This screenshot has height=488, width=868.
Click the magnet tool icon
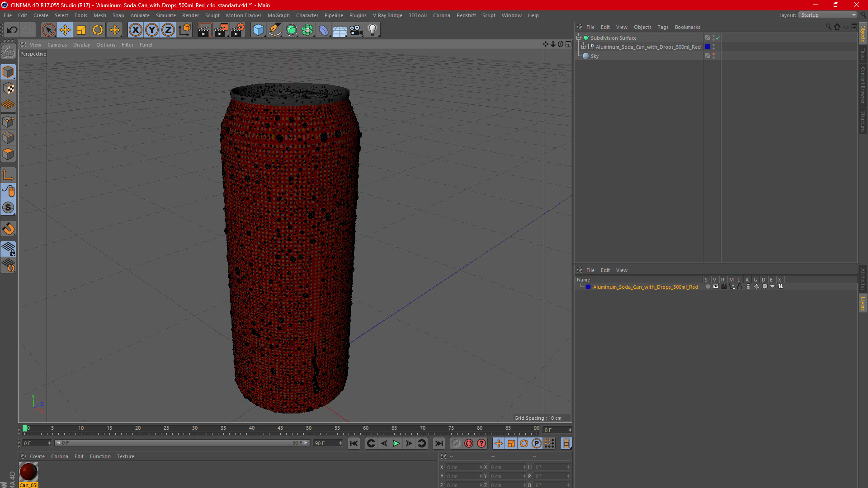(x=8, y=229)
